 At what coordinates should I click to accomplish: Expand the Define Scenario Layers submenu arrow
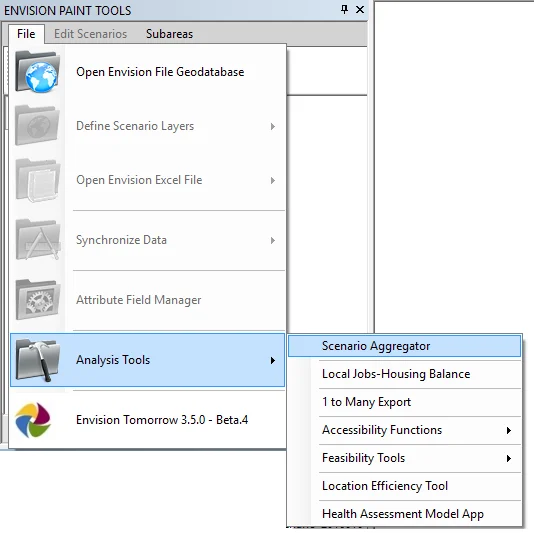pos(273,126)
